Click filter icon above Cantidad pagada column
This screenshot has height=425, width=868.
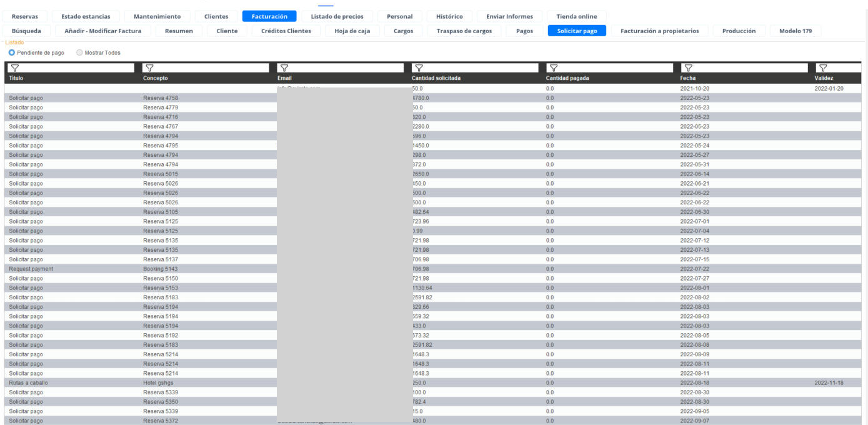pos(553,67)
